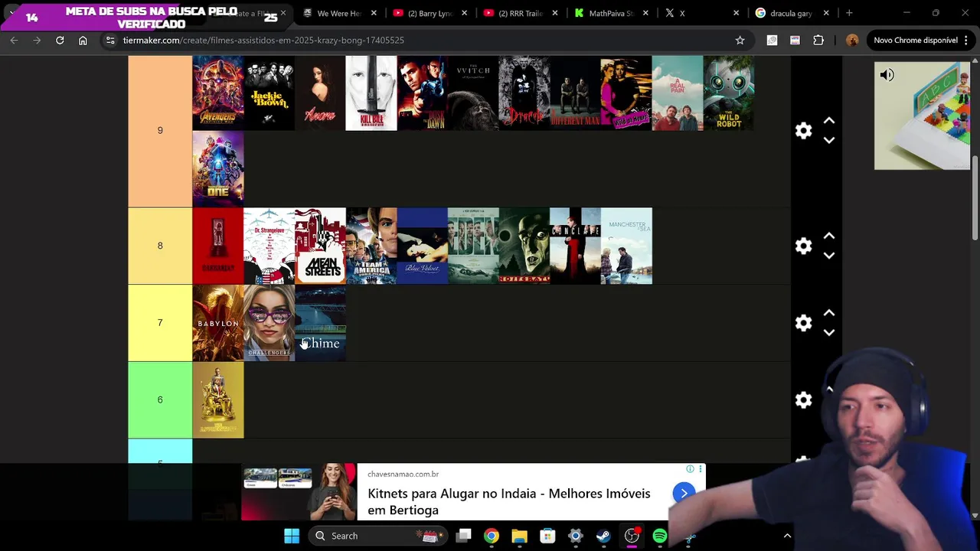
Task: Select the Dracula poster
Action: 524,93
